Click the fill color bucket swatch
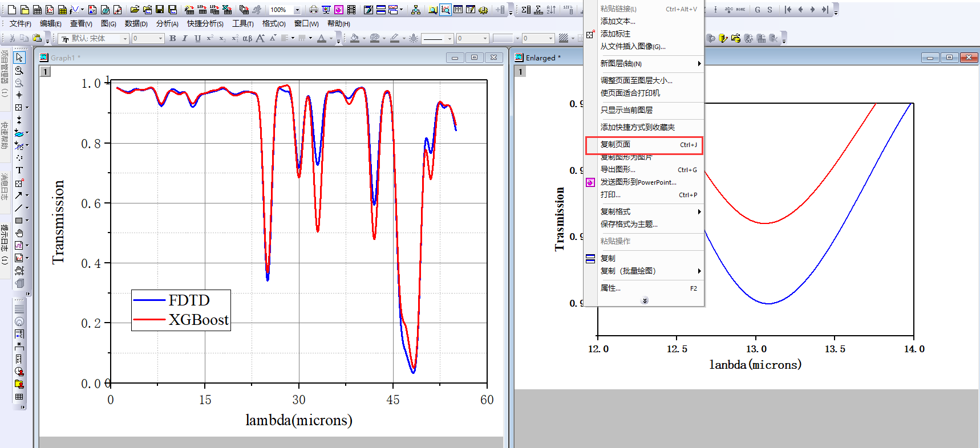 pos(355,38)
